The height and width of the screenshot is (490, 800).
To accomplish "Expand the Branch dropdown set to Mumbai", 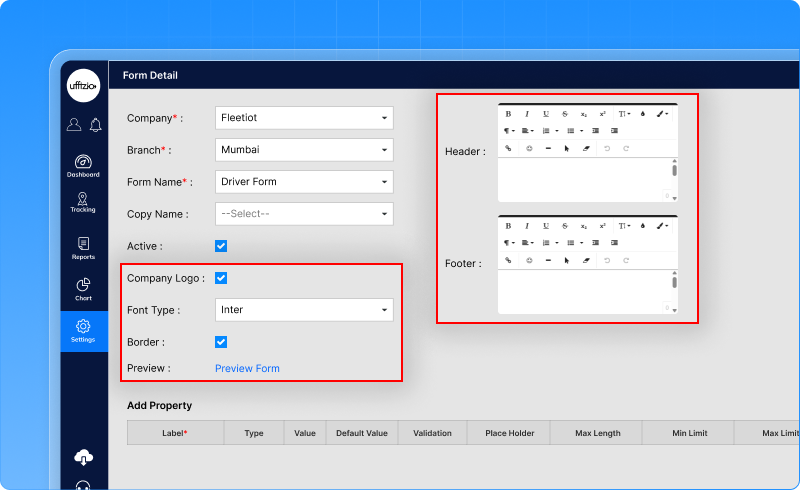I will click(304, 150).
